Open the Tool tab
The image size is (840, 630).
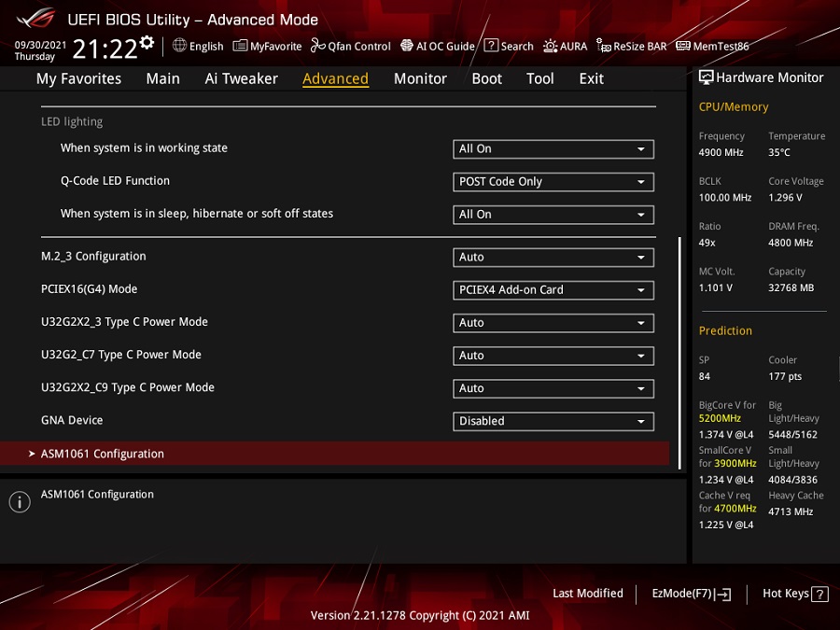540,78
